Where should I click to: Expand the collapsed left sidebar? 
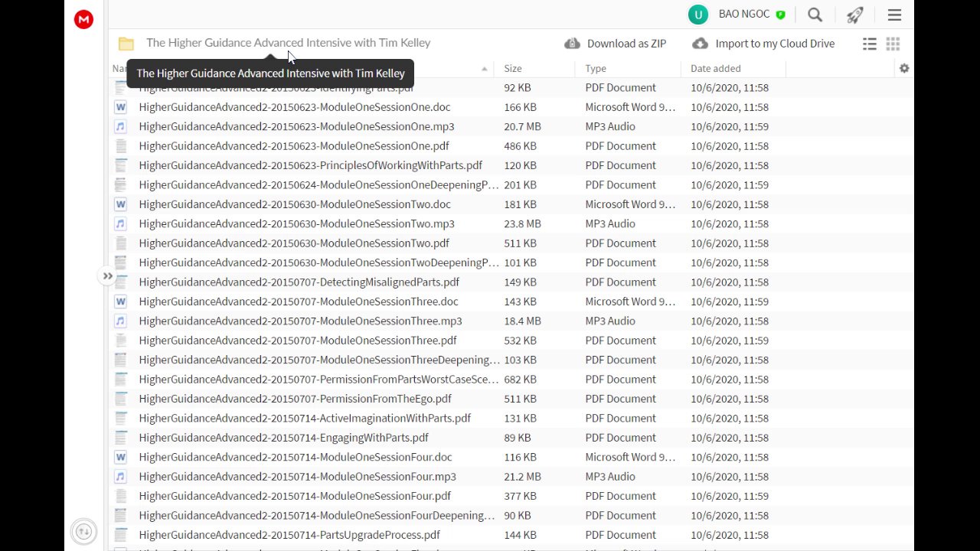pos(107,276)
